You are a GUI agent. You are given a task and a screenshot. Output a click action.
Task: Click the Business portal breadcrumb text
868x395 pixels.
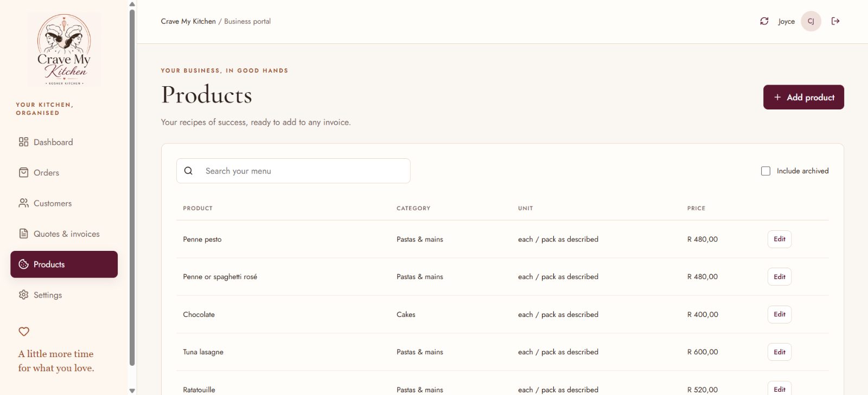247,21
